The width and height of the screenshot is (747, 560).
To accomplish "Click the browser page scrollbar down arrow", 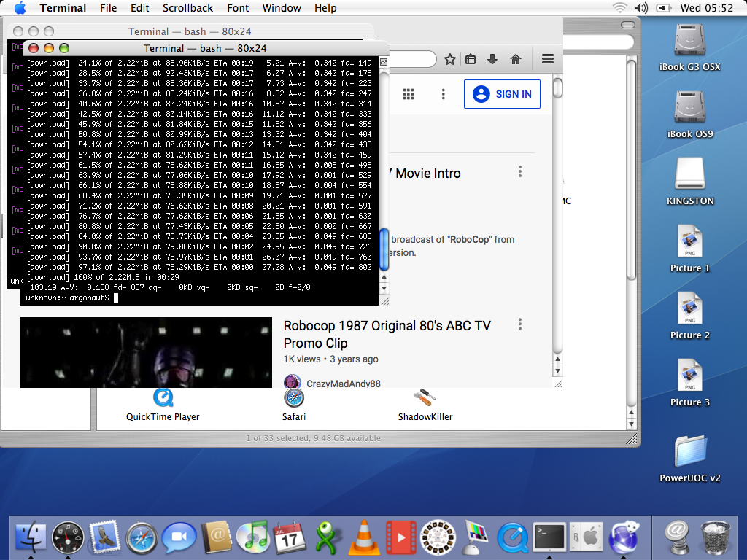I will coord(558,371).
